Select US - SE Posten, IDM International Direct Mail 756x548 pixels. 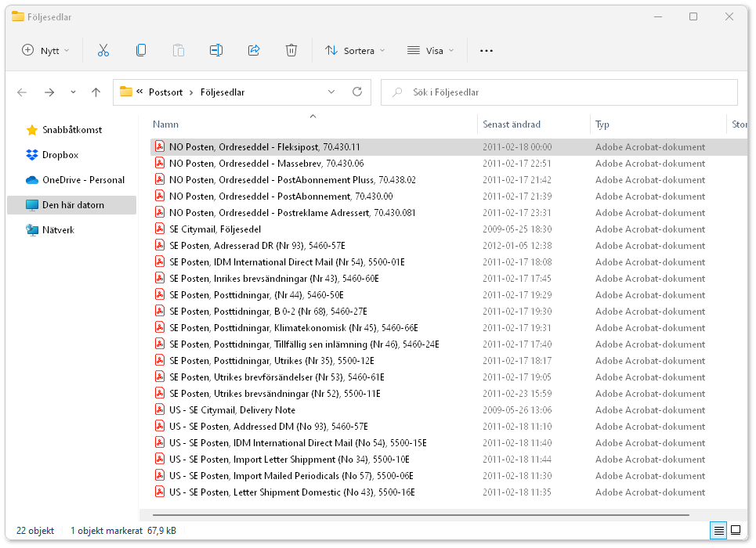point(448,442)
